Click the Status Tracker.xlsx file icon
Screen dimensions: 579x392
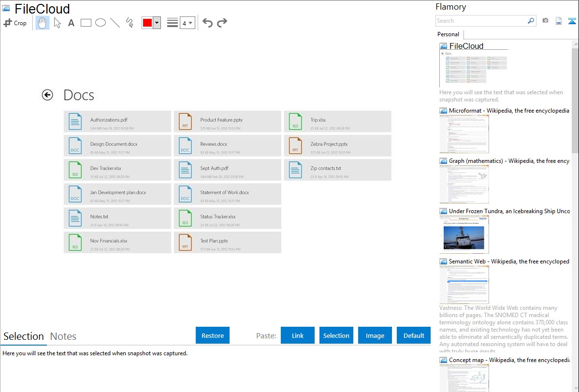point(185,218)
